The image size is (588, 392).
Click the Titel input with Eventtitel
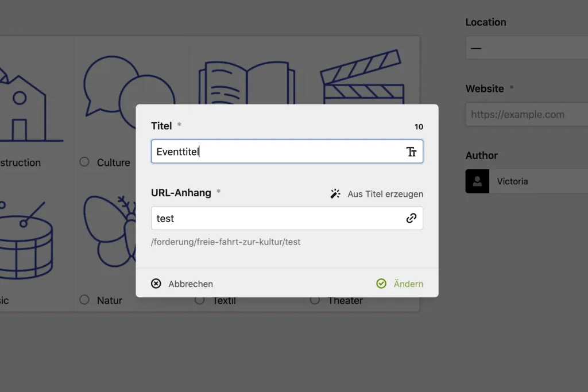point(276,152)
